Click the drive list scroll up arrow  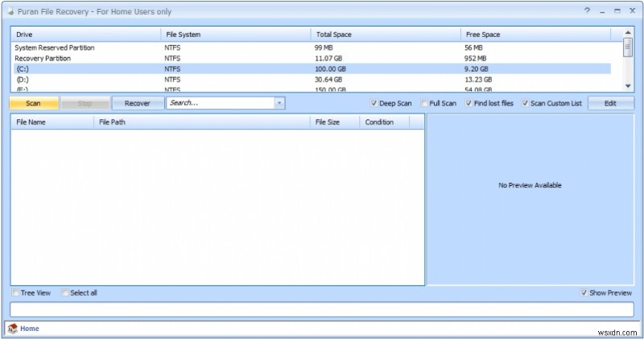click(628, 32)
